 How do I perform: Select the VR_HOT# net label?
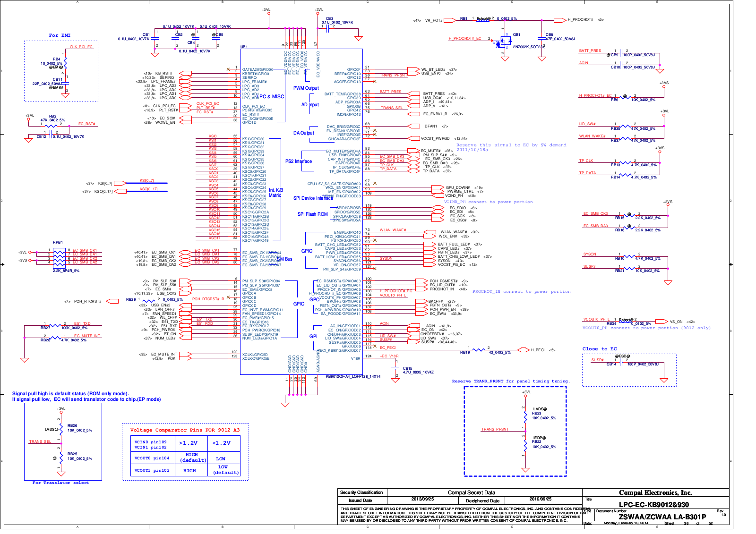pos(434,20)
